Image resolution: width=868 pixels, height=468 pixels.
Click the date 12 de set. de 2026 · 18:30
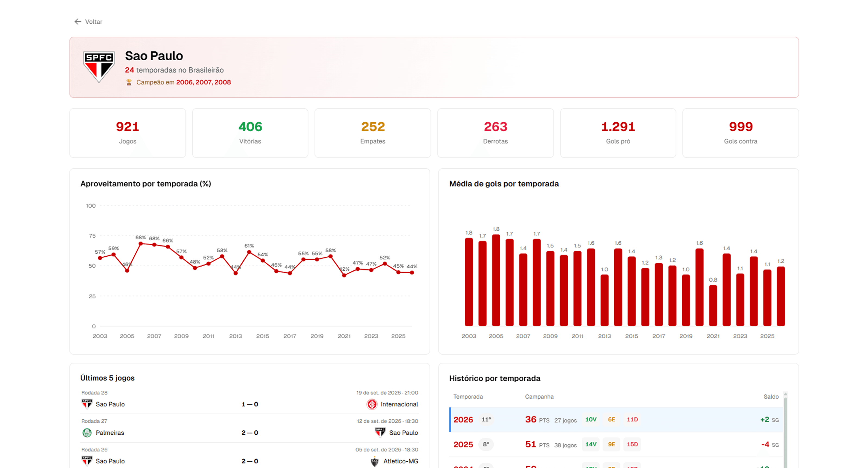[388, 421]
